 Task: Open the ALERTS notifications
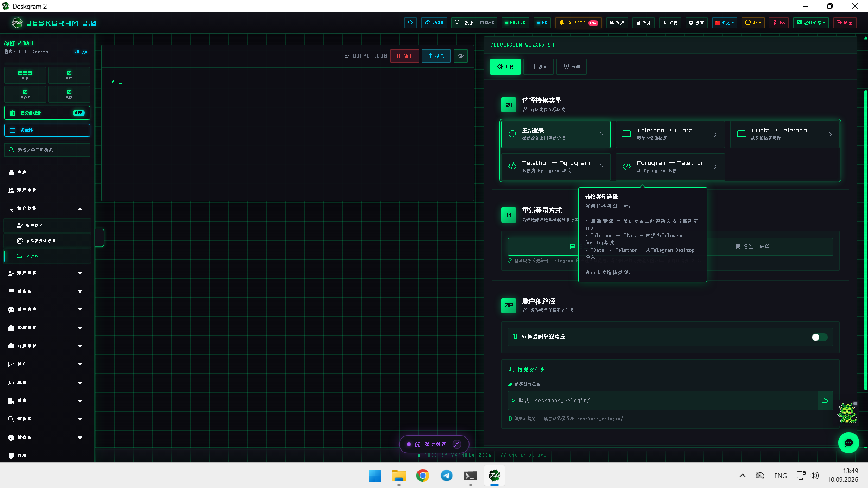579,23
